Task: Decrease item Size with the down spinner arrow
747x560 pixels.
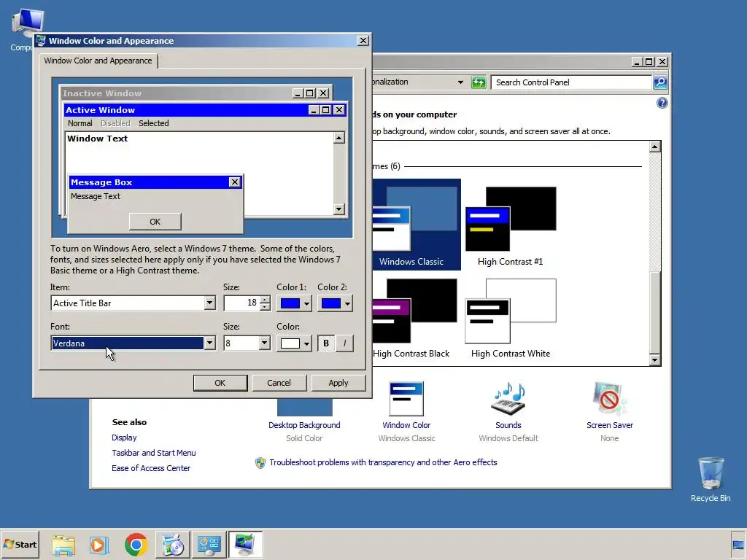Action: (x=265, y=307)
